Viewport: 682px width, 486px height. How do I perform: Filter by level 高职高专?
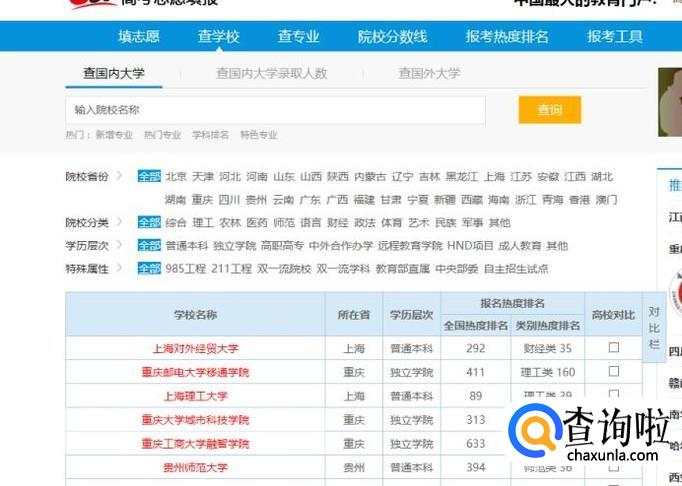pos(282,246)
